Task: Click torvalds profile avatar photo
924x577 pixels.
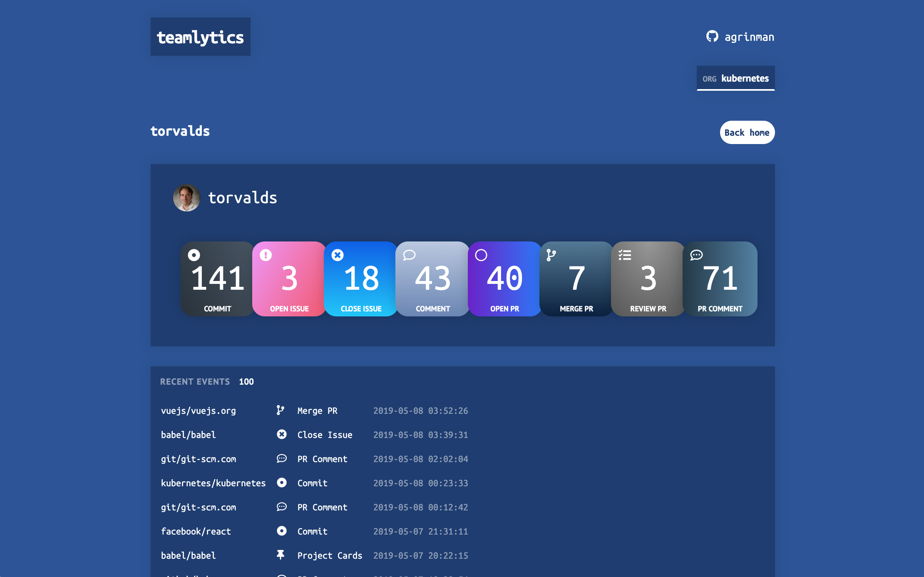Action: (x=186, y=198)
